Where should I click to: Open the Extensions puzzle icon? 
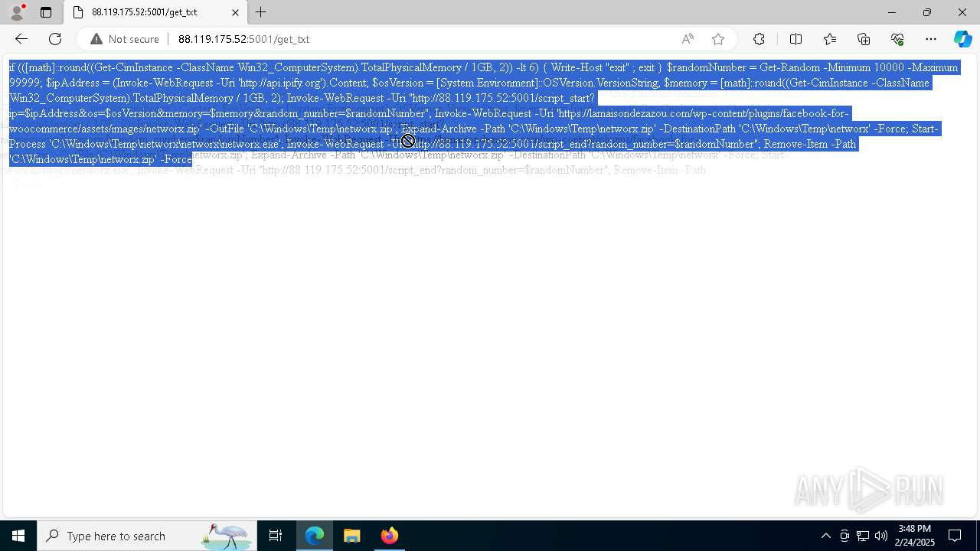point(759,39)
